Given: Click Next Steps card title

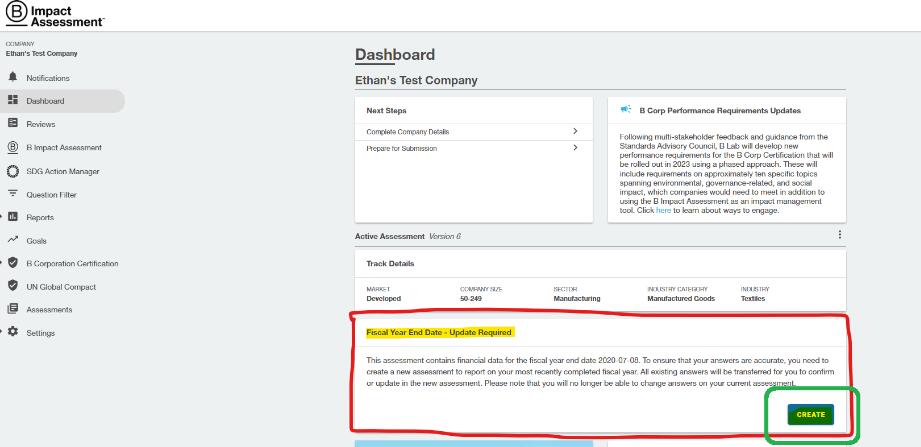Looking at the screenshot, I should [x=386, y=110].
